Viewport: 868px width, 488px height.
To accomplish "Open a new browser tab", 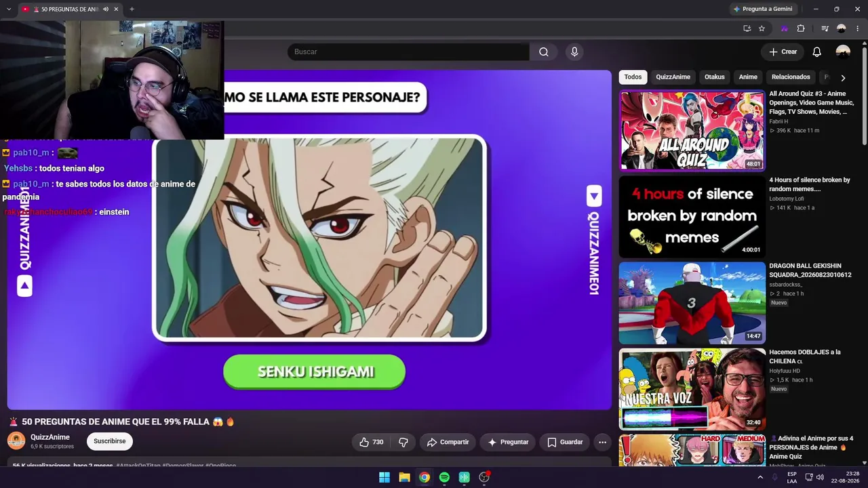I will tap(132, 9).
